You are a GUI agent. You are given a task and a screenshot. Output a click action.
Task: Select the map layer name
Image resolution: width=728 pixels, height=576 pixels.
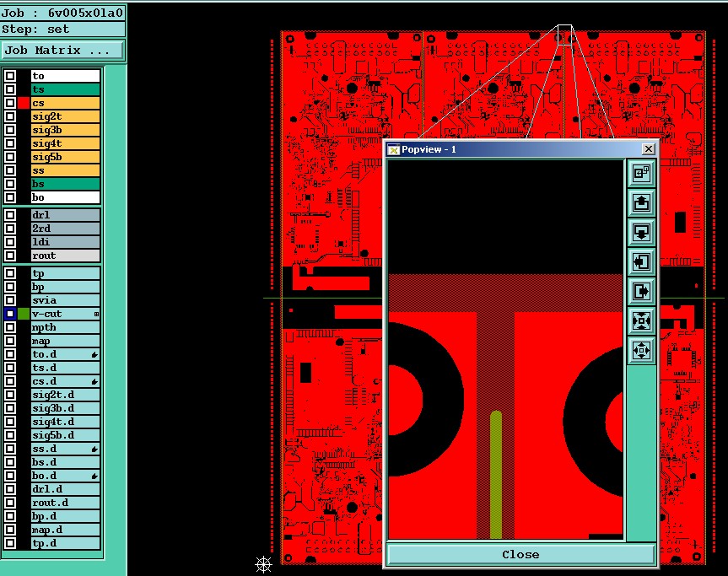[x=65, y=341]
